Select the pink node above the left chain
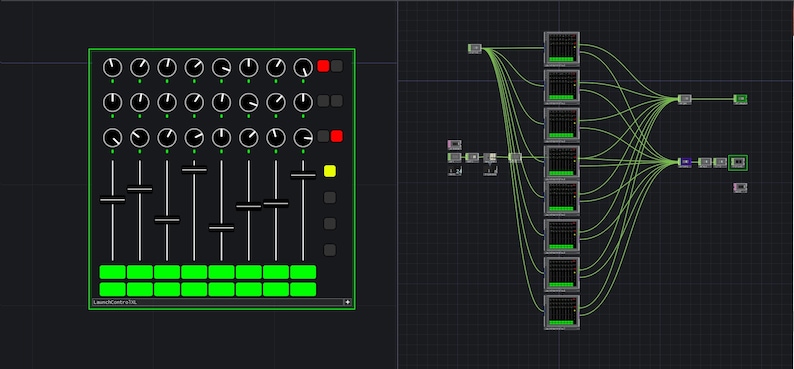Screen dimensions: 794x369 tap(455, 145)
